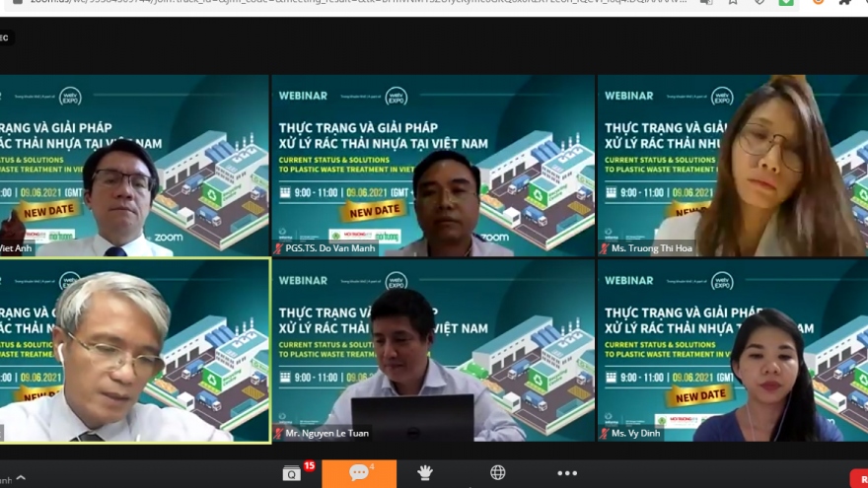The height and width of the screenshot is (488, 868).
Task: Open the browser extensions puzzle icon
Action: (x=845, y=3)
